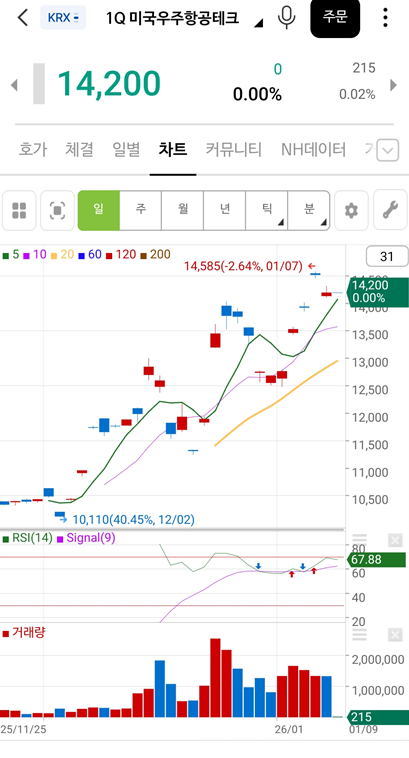Tap the 10-day moving average legend
The width and height of the screenshot is (409, 758).
(35, 255)
